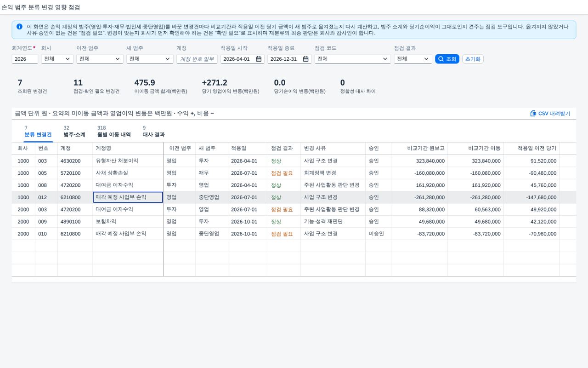Click the 점검 결과 column header

click(284, 149)
